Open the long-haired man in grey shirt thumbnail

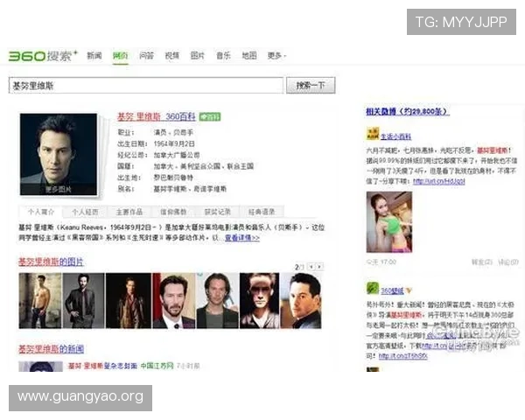(217, 300)
